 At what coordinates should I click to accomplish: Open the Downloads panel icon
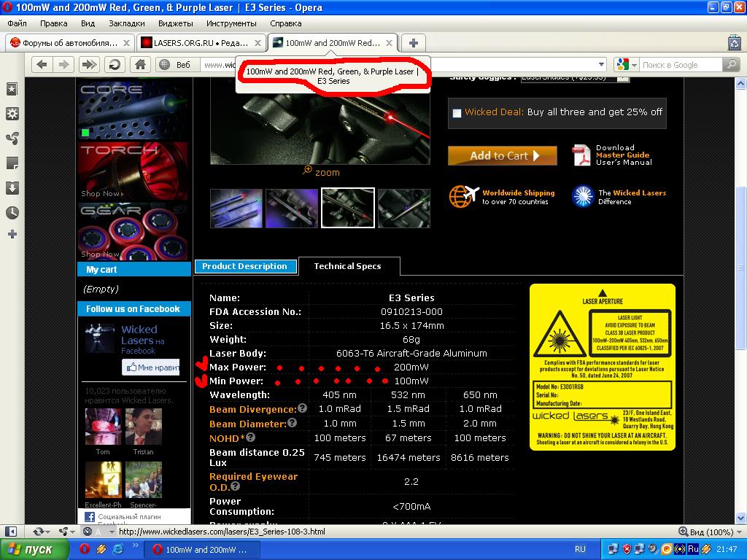[12, 187]
